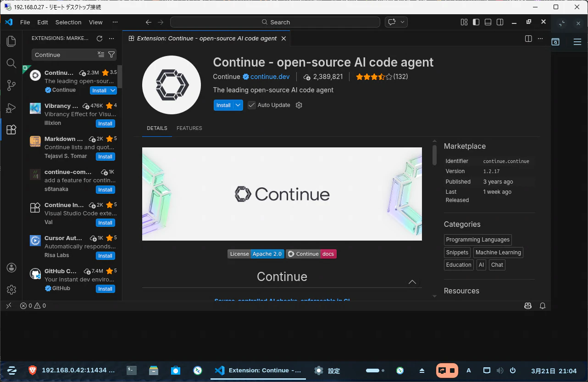Install the continue-com extension by s6tanaka
The width and height of the screenshot is (588, 382).
pyautogui.click(x=105, y=190)
